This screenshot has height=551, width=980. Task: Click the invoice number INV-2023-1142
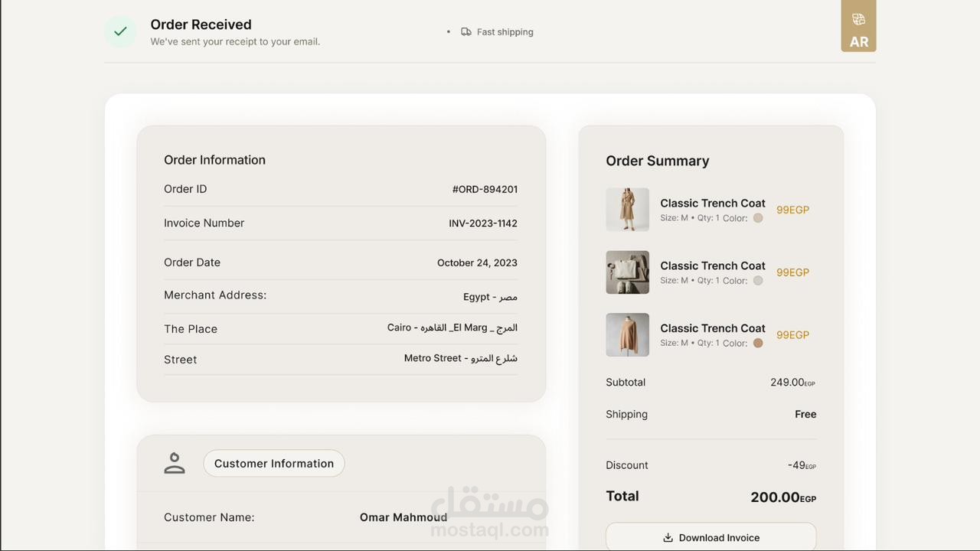tap(483, 223)
